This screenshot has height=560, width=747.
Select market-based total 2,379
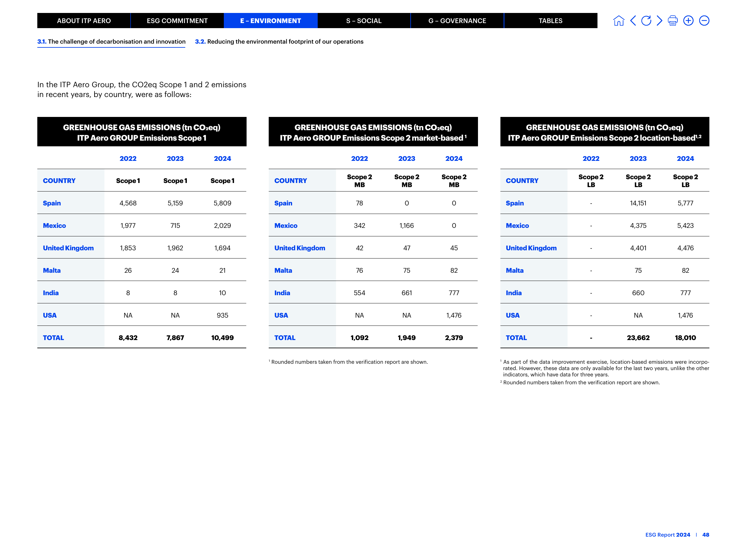pos(454,338)
